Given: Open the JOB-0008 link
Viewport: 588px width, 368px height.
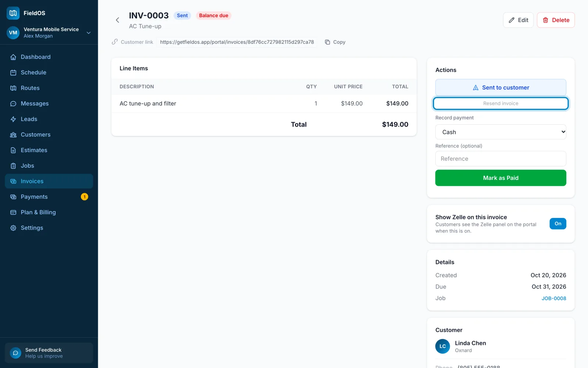Looking at the screenshot, I should pos(554,298).
